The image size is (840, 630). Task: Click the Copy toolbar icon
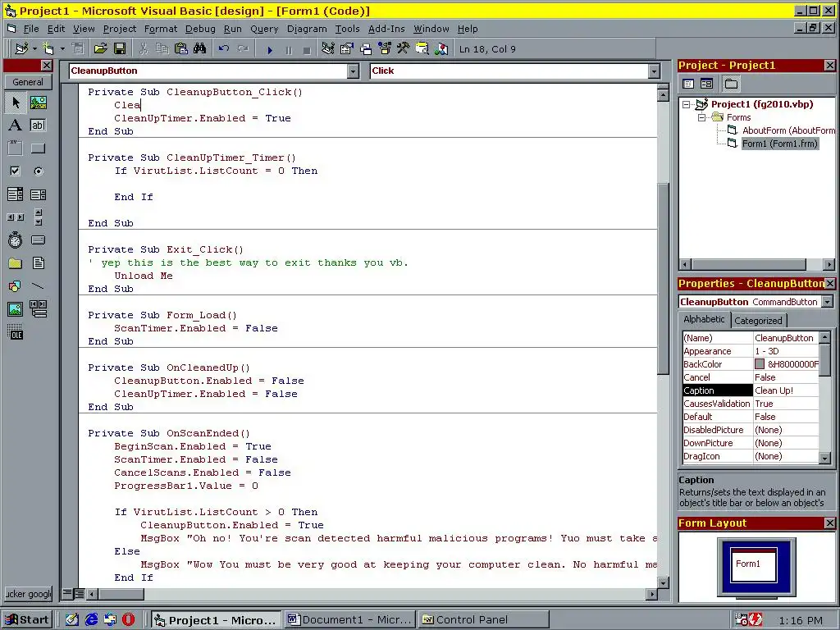click(x=162, y=48)
